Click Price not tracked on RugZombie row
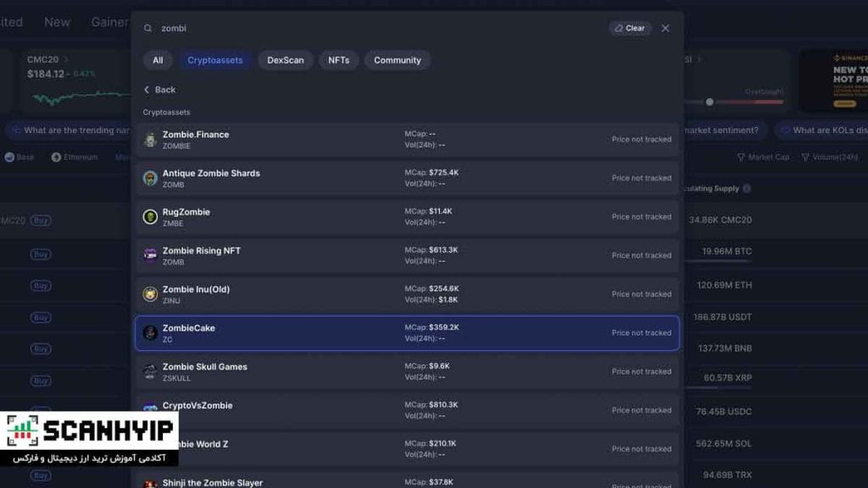 coord(642,217)
